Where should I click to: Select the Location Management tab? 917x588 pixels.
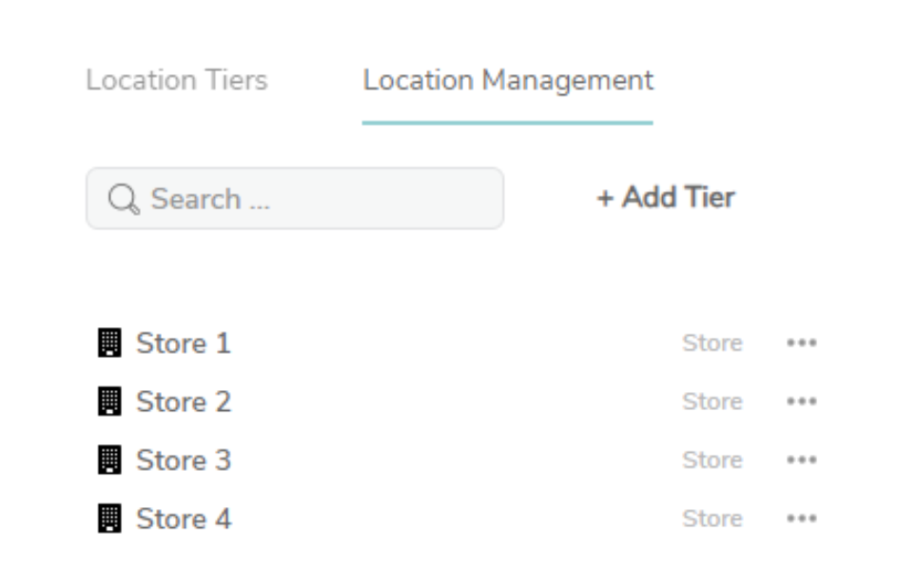[x=508, y=80]
